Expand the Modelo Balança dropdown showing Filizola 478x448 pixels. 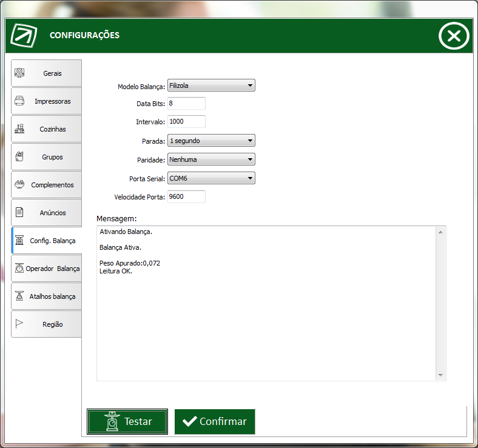211,85
